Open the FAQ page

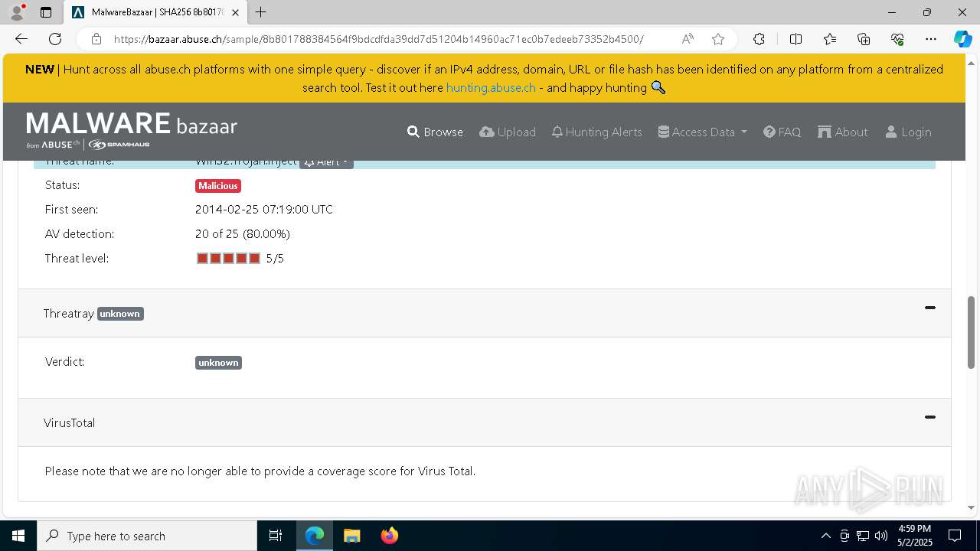[782, 132]
